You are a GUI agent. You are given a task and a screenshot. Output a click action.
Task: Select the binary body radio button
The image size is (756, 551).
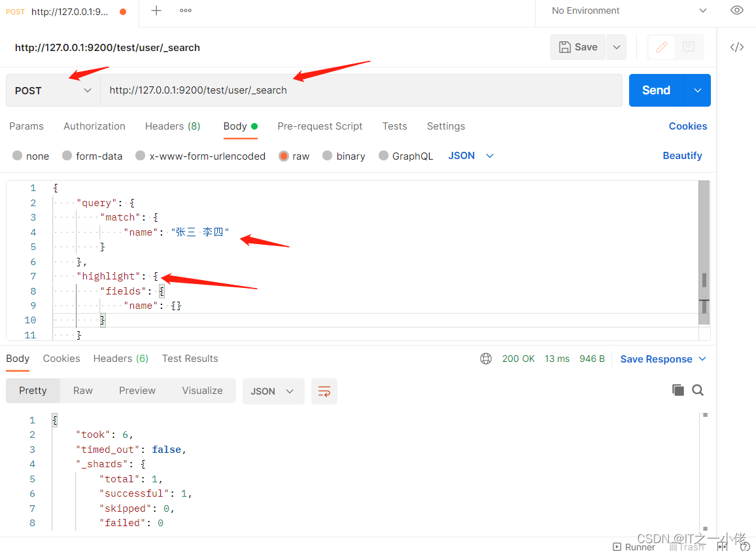click(x=328, y=155)
